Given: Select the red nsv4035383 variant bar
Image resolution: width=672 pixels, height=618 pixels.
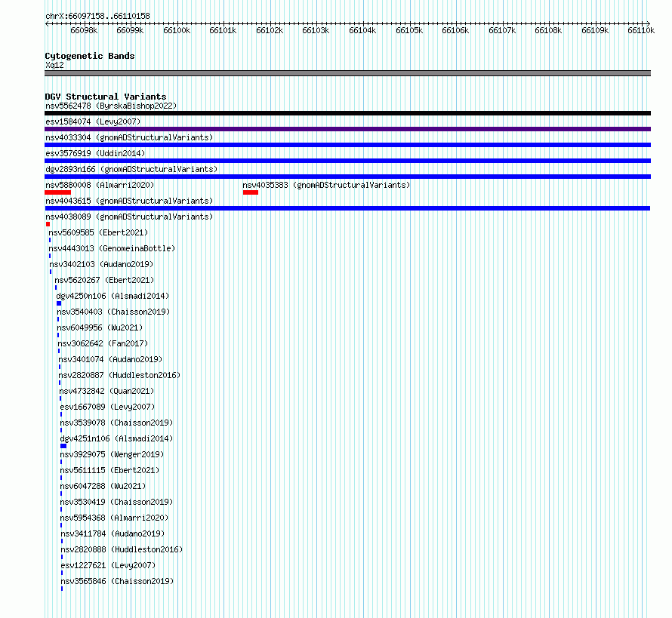Looking at the screenshot, I should coord(251,192).
